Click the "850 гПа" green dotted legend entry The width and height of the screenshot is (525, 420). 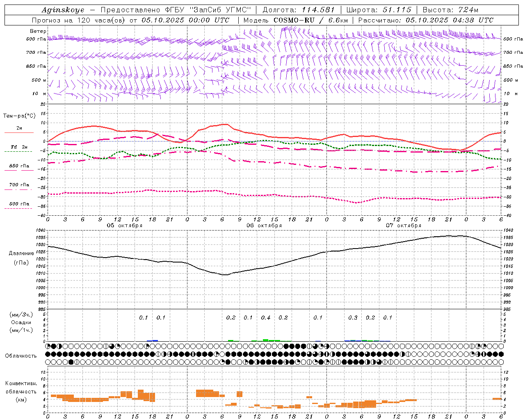click(19, 166)
